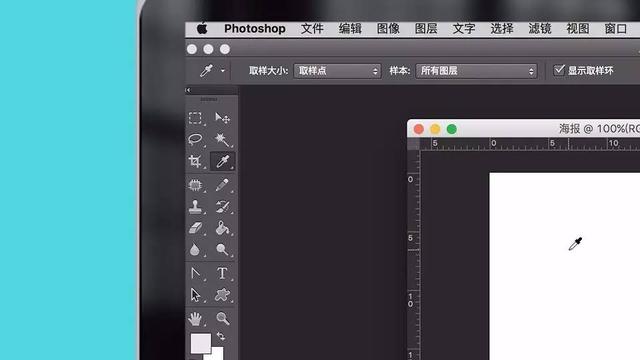Viewport: 640px width, 360px height.
Task: Select the Eyedropper tool in toolbox
Action: click(x=222, y=161)
